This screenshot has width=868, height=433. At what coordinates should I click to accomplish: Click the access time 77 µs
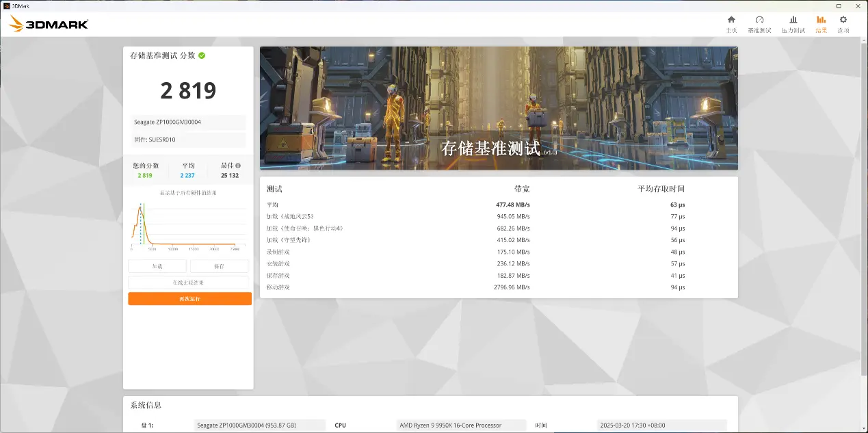point(678,216)
